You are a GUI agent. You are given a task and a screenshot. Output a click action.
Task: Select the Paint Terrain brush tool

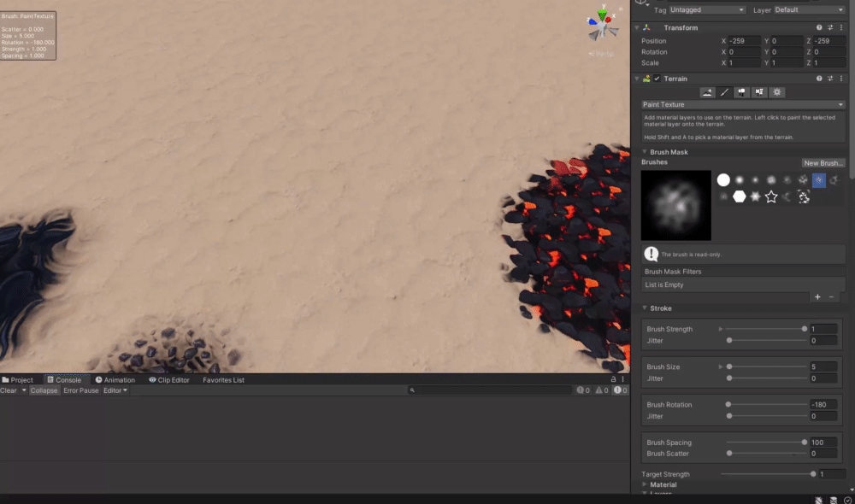coord(725,92)
